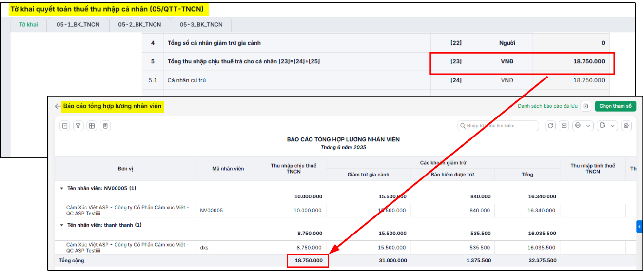Viewport: 644px width, 273px height.
Task: Click the table columns icon in toolbar
Action: [x=92, y=126]
